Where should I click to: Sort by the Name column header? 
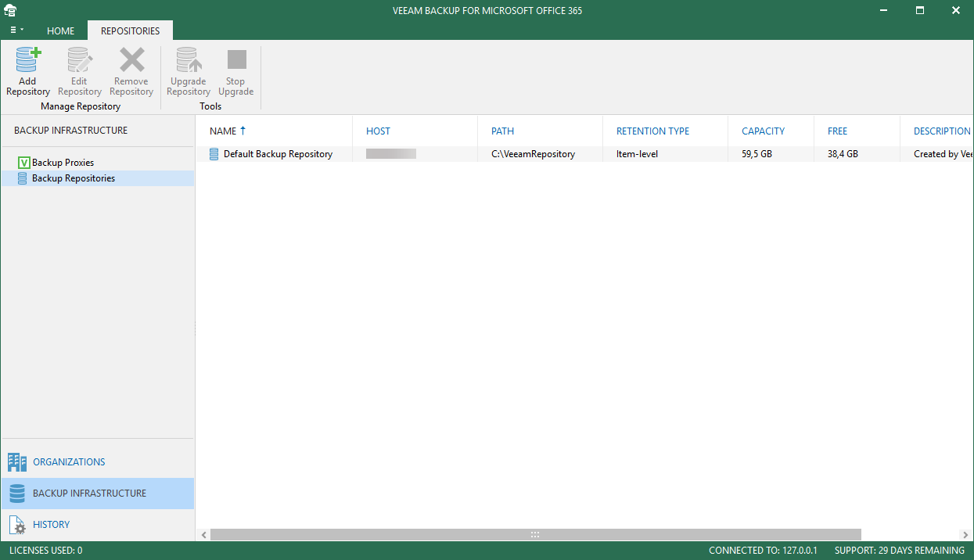pyautogui.click(x=274, y=131)
